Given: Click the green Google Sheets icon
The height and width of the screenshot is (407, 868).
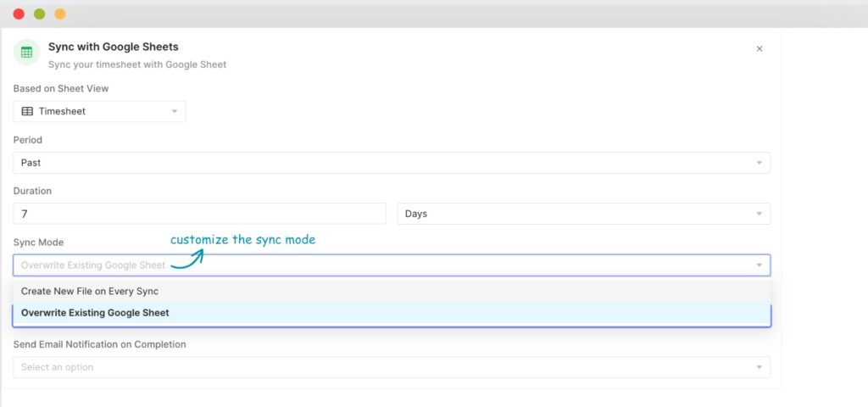Looking at the screenshot, I should coord(26,53).
